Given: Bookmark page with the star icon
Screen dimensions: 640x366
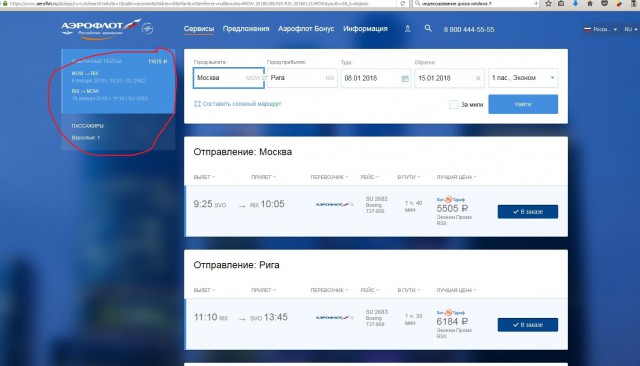Looking at the screenshot, I should pos(548,3).
